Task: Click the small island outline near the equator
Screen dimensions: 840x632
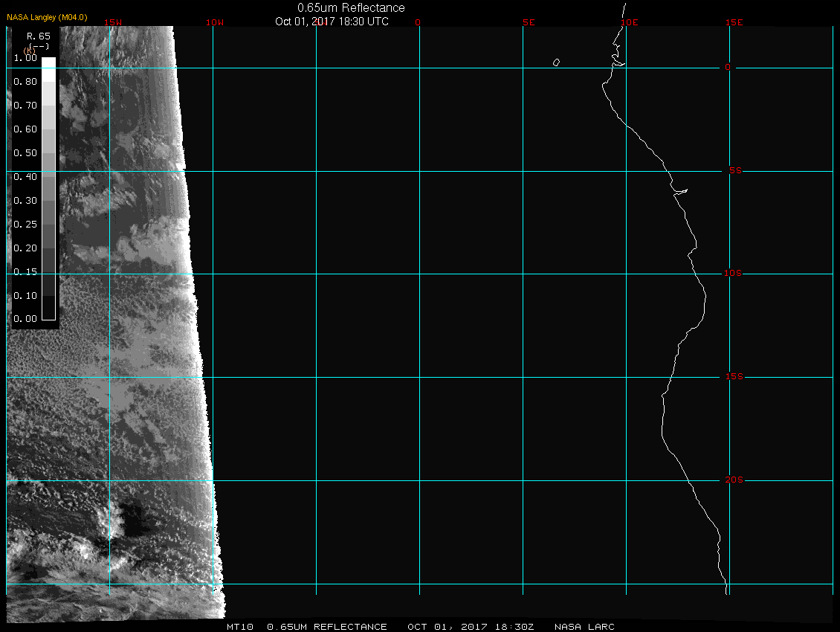Action: coord(556,62)
